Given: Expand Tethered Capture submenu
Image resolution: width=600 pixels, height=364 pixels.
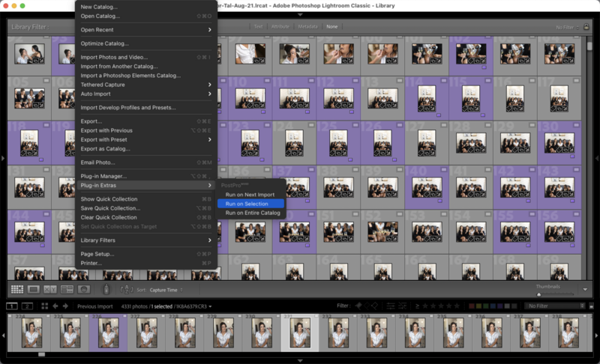Looking at the screenshot, I should pos(145,85).
